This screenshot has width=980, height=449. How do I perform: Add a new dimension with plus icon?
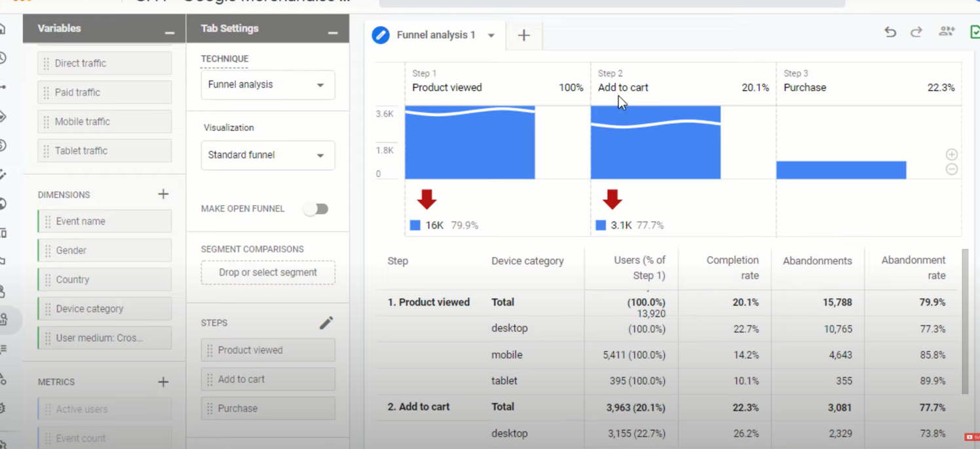pyautogui.click(x=163, y=194)
